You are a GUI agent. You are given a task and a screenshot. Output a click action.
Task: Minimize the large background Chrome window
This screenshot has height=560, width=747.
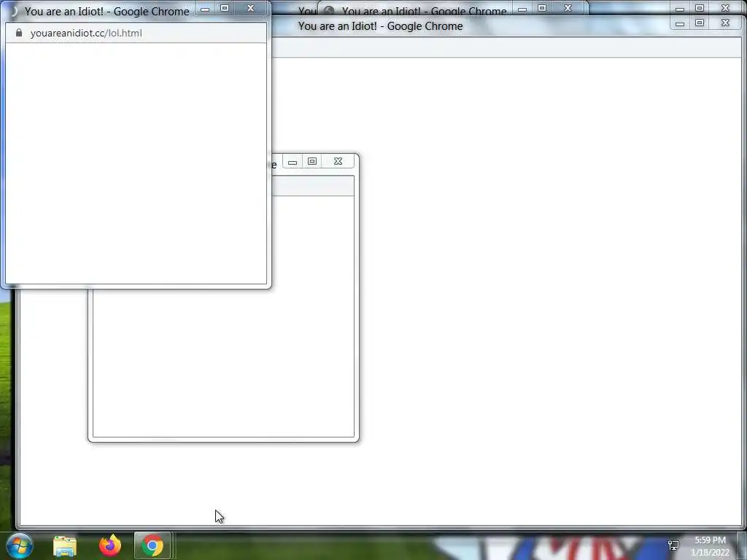click(x=680, y=23)
